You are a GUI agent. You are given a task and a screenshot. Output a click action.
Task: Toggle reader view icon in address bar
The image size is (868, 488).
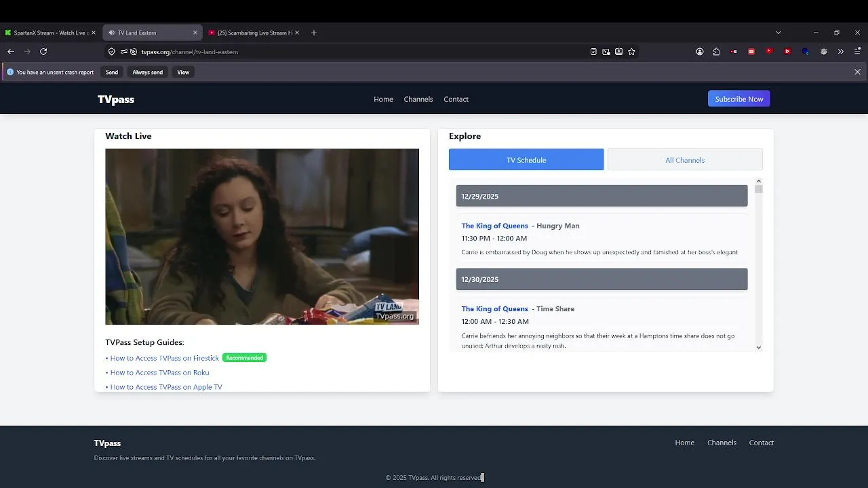click(593, 52)
